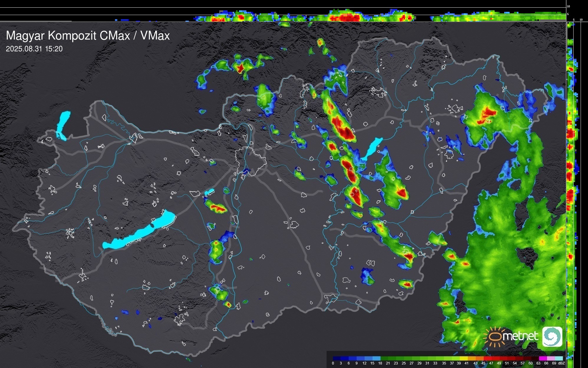This screenshot has height=368, width=588.
Task: Select the orange 43 dBZ legend swatch
Action: pos(480,358)
